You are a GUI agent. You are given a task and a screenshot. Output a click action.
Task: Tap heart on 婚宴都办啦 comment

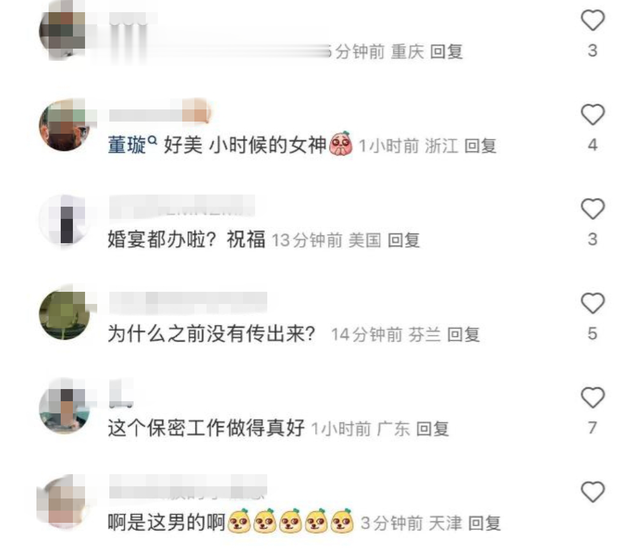592,209
